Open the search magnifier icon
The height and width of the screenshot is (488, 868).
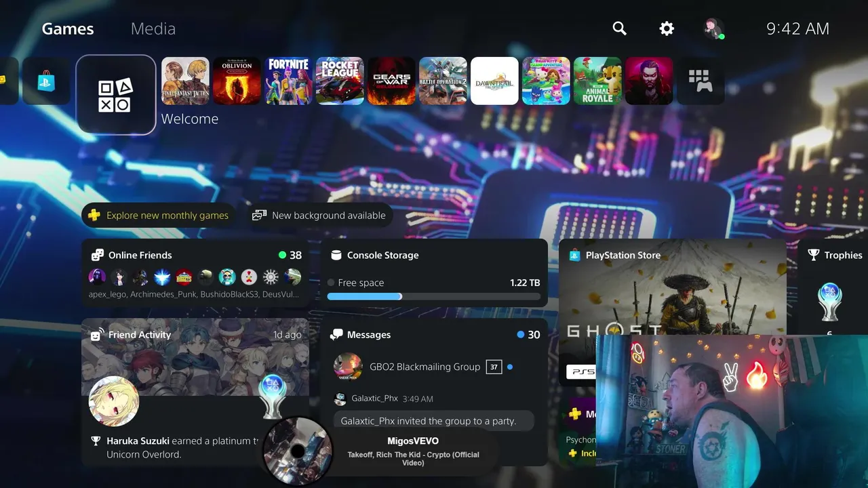point(619,28)
